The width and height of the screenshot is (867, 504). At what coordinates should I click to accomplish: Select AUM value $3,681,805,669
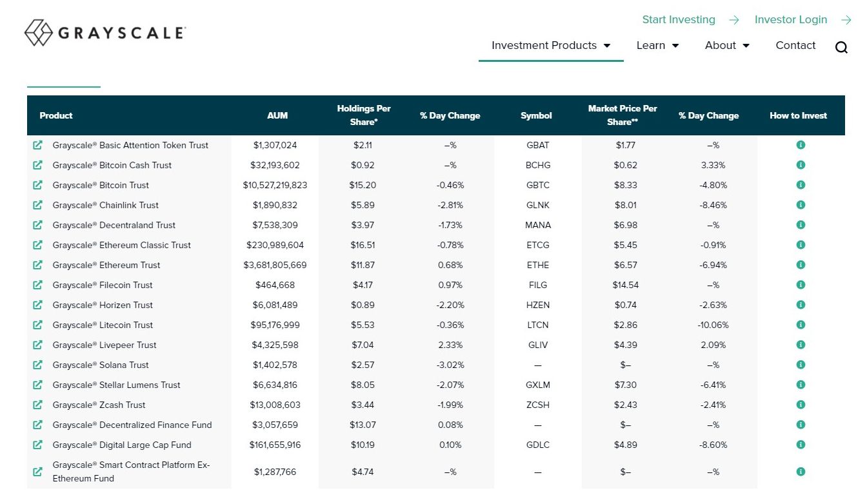tap(275, 265)
